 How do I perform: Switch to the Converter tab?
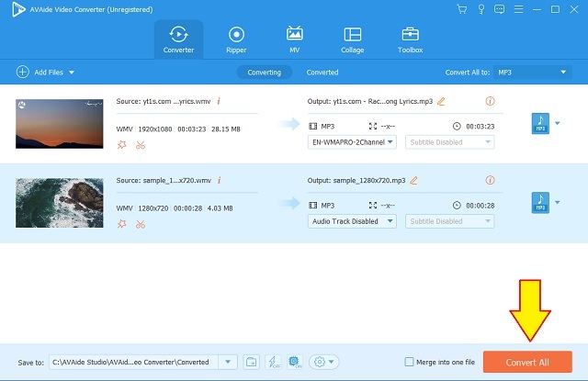[178, 39]
